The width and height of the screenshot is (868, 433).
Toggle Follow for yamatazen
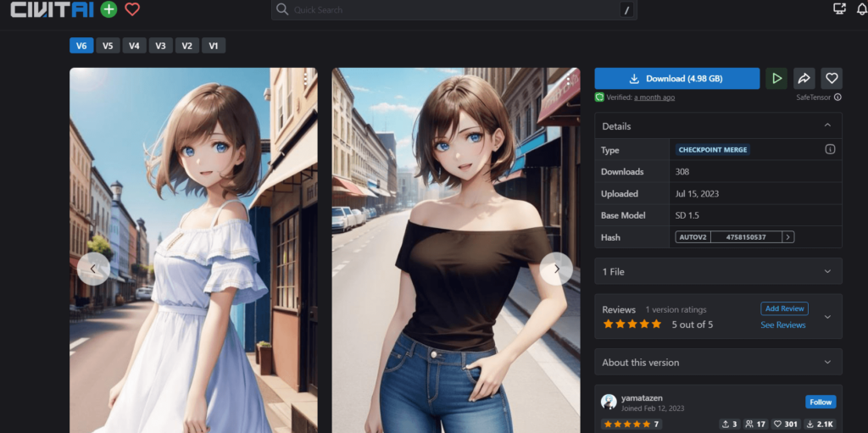[820, 402]
